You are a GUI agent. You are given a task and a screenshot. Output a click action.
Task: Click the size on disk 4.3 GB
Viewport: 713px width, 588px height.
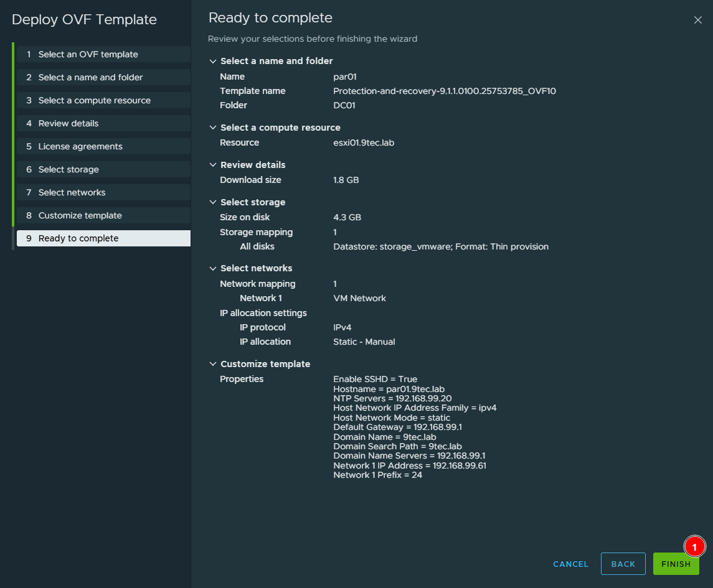[347, 217]
